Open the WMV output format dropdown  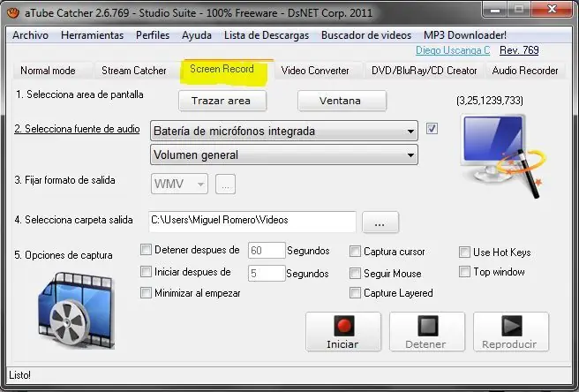point(179,184)
